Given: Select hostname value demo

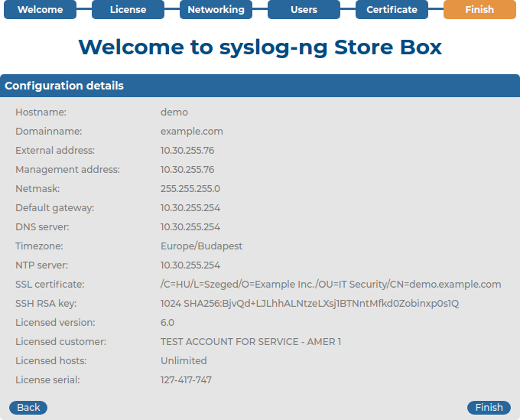Looking at the screenshot, I should coord(174,112).
